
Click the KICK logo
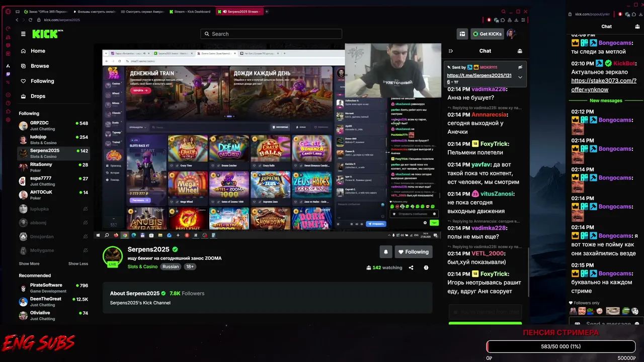pos(48,34)
